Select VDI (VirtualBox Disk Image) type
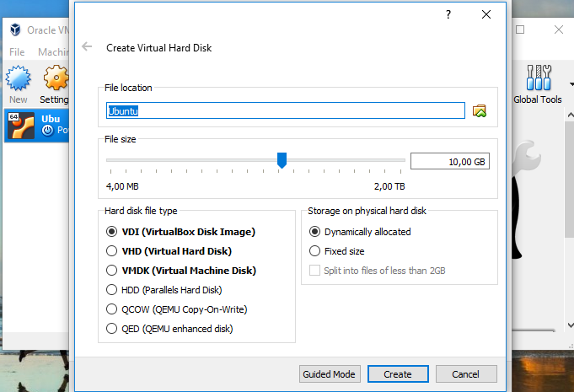574x392 pixels. pyautogui.click(x=180, y=232)
